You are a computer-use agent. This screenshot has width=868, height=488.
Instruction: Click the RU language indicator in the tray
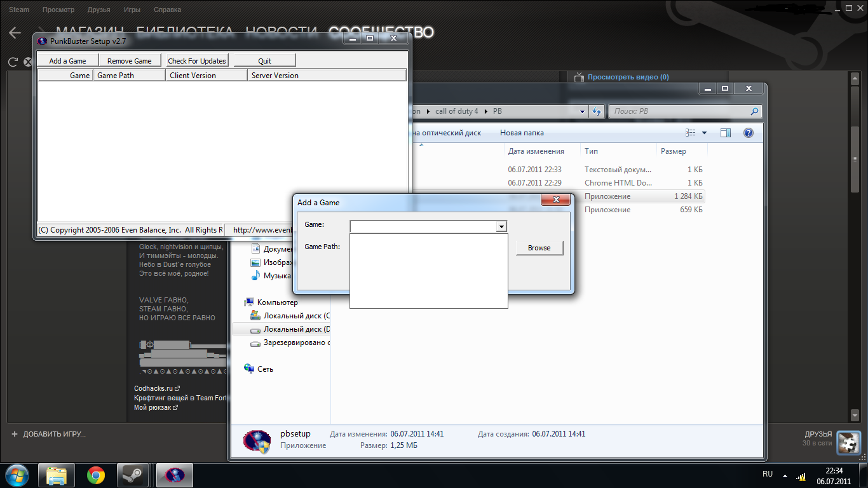pyautogui.click(x=768, y=474)
